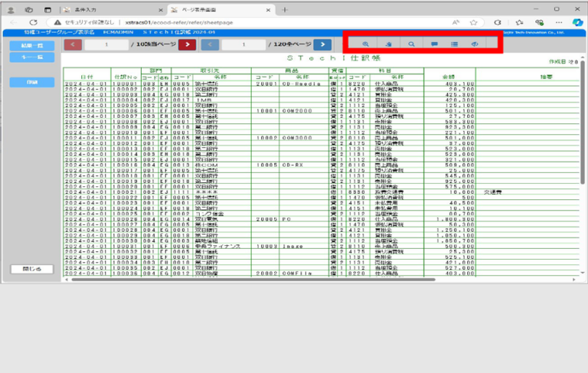Open a new browser tab
The image size is (588, 373).
[286, 9]
